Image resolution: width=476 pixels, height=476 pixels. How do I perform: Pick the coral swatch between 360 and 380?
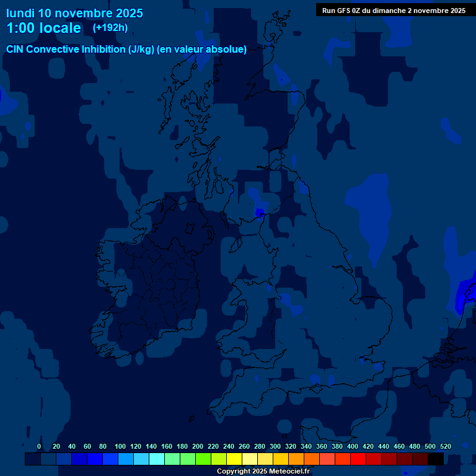pyautogui.click(x=327, y=459)
